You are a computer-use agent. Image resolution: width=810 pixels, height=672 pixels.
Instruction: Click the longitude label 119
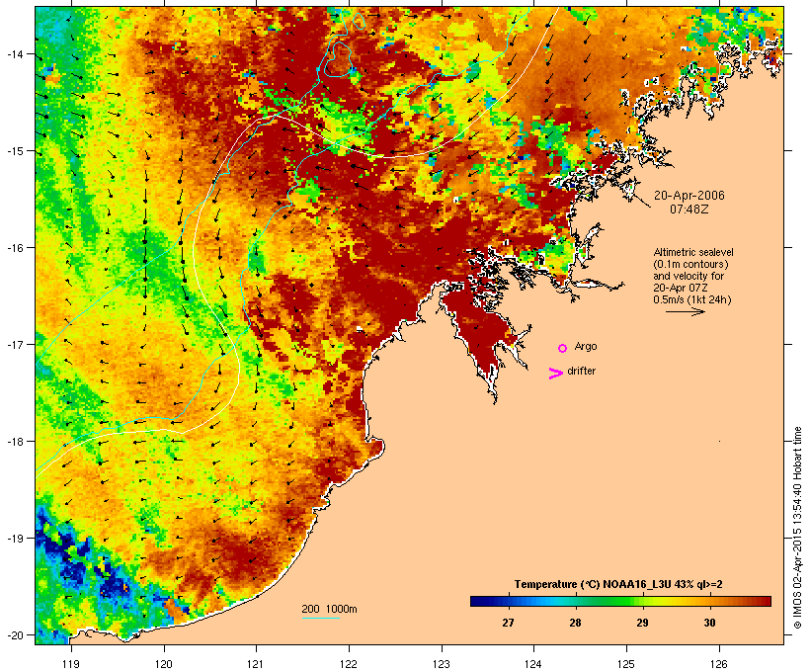coord(71,664)
